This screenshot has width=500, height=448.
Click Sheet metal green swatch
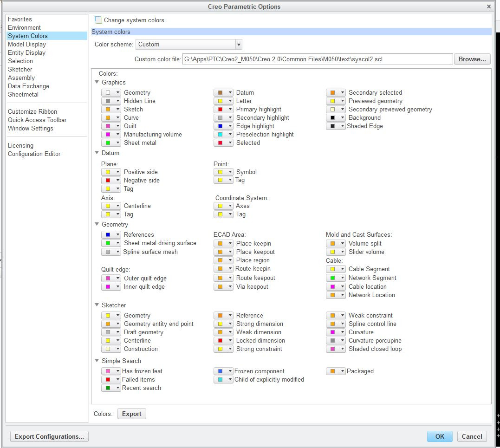point(108,143)
